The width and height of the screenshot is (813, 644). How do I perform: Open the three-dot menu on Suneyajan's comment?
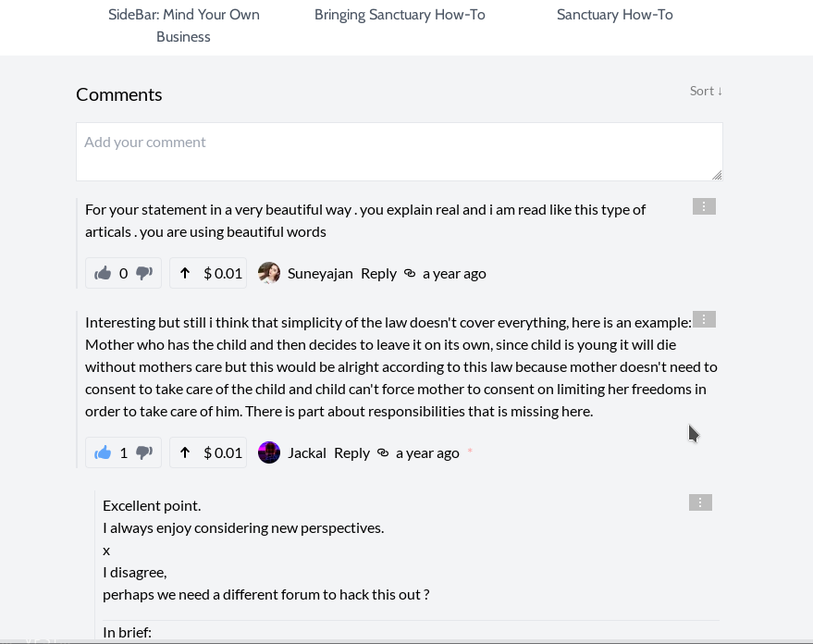(x=704, y=206)
